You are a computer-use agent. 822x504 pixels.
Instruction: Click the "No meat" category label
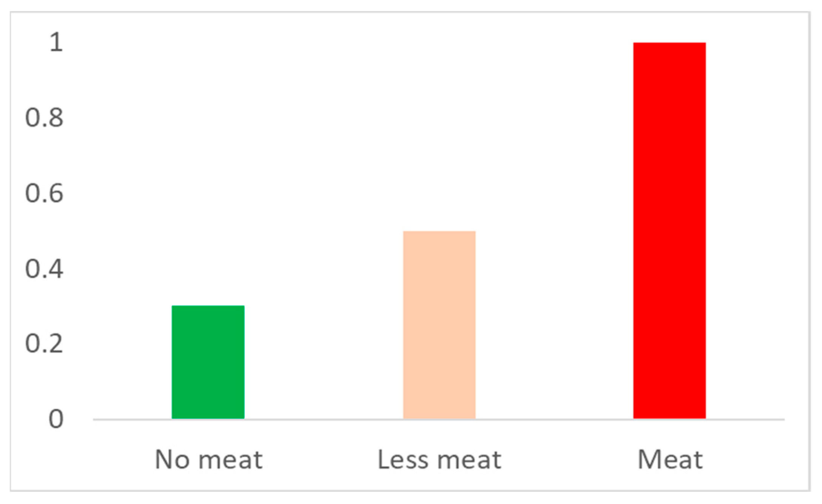(x=209, y=459)
